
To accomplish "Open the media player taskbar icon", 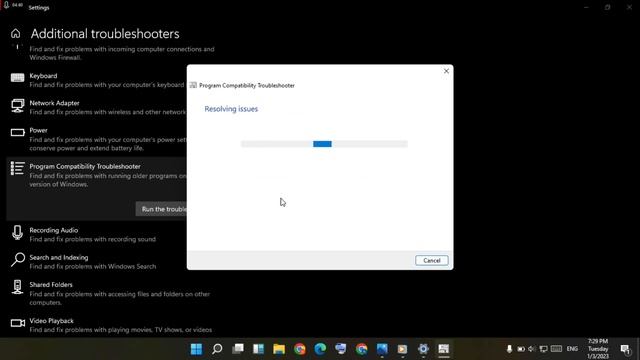I will [402, 349].
